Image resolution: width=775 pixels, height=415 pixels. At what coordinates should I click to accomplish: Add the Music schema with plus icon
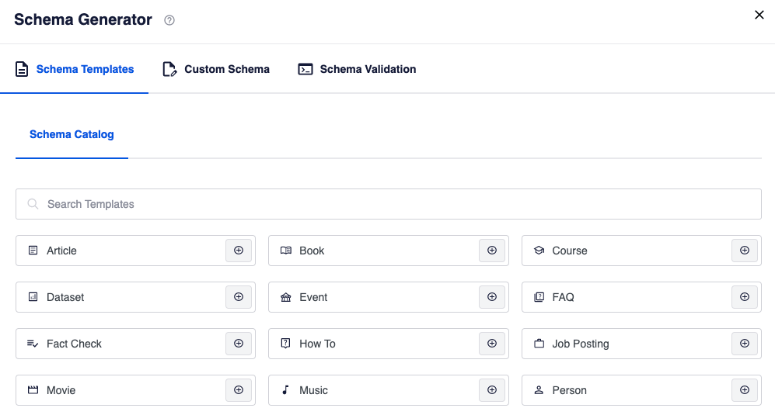point(491,390)
